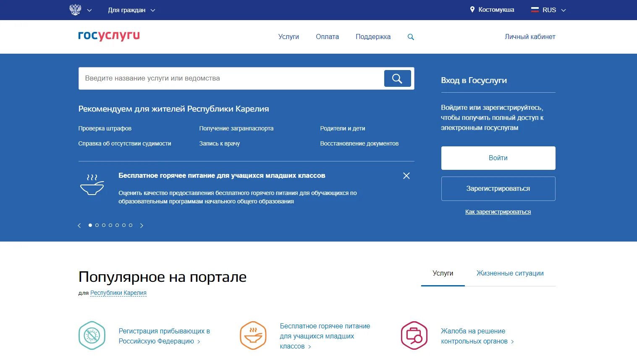637x364 pixels.
Task: Click the virus icon for arrival registration
Action: click(x=92, y=335)
